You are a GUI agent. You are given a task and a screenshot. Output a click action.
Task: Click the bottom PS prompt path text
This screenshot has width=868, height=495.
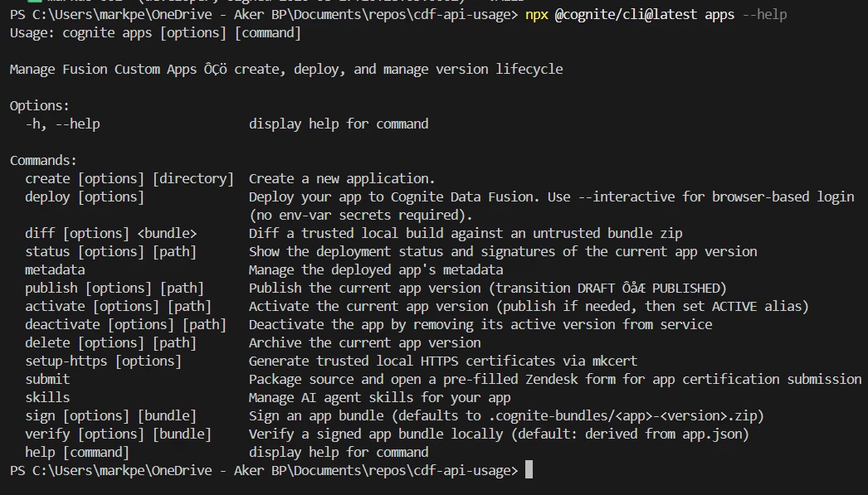tap(264, 471)
